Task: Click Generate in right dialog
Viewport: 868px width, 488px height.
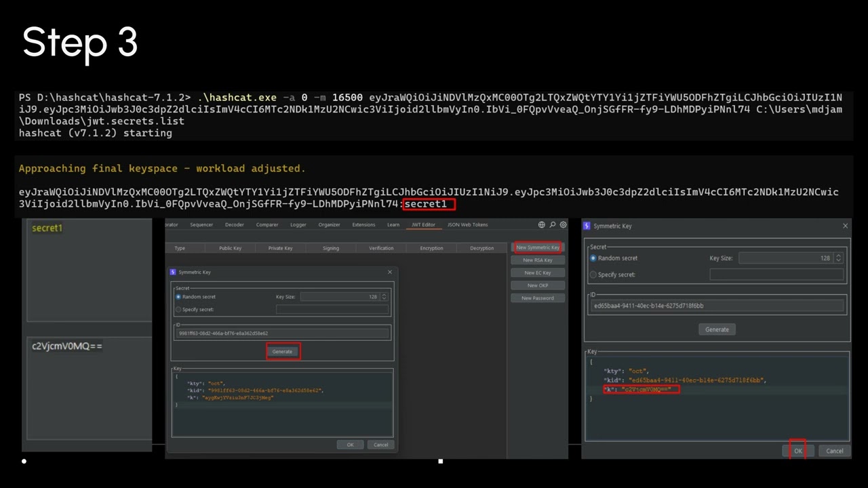Action: 717,329
